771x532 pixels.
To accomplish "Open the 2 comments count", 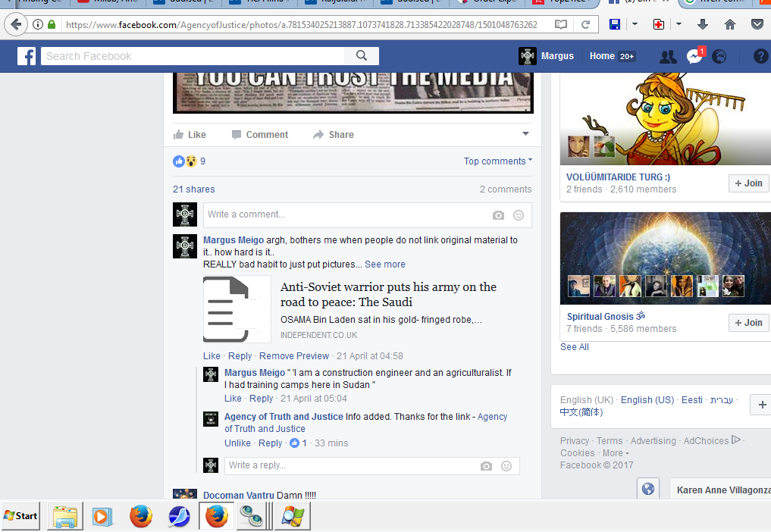I will [x=506, y=189].
